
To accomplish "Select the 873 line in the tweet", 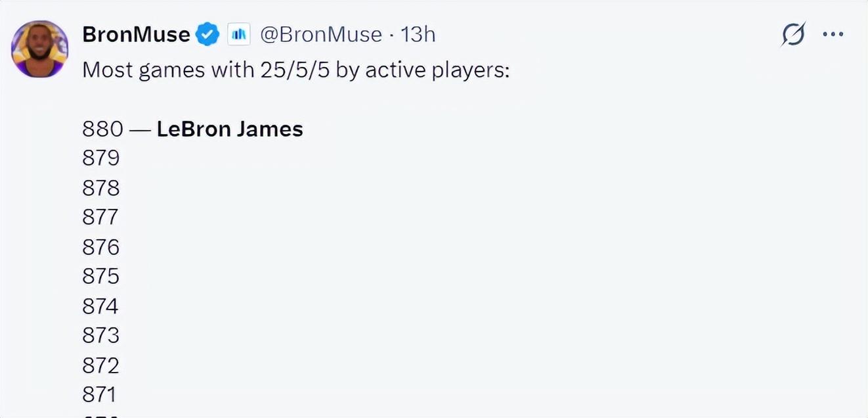I will pyautogui.click(x=101, y=335).
